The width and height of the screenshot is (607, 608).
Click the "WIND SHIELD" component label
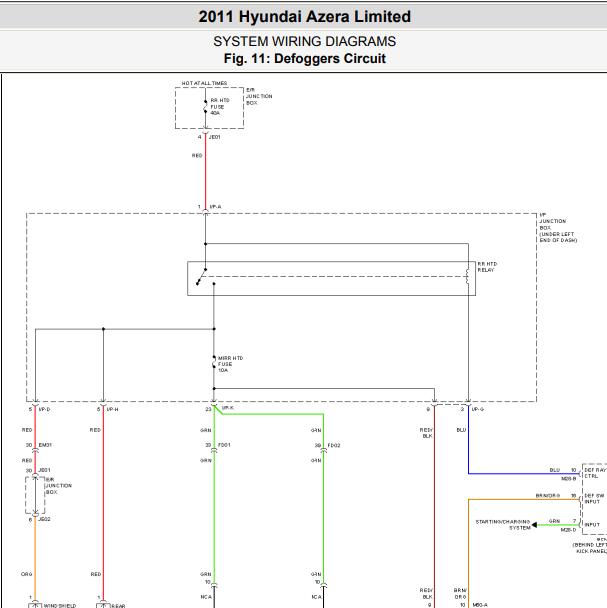(x=60, y=605)
